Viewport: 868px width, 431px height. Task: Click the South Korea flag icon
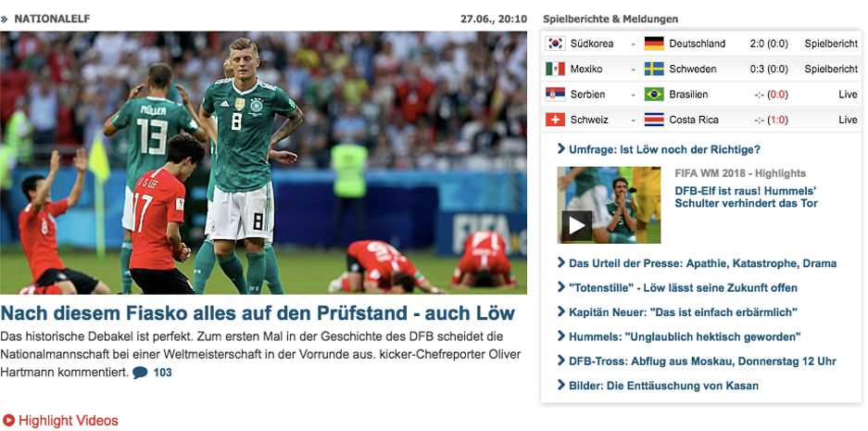pos(555,44)
